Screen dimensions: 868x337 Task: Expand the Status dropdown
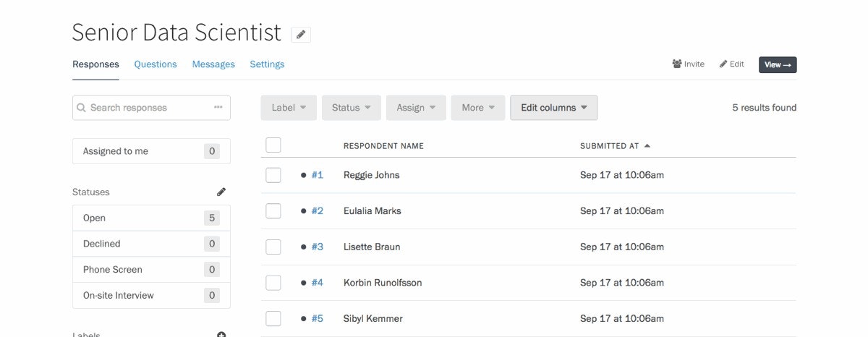351,108
